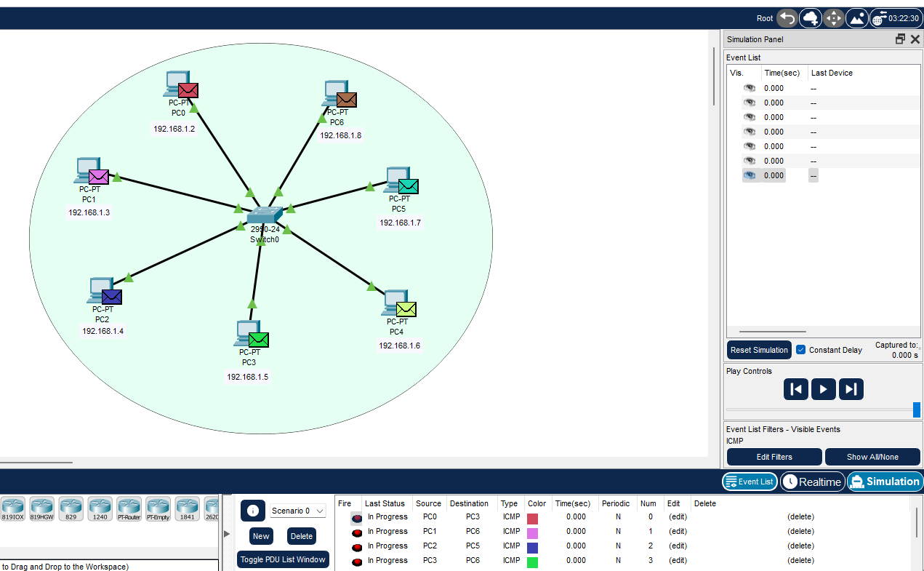This screenshot has width=924, height=571.
Task: Toggle visibility of the last event entry
Action: (x=749, y=175)
